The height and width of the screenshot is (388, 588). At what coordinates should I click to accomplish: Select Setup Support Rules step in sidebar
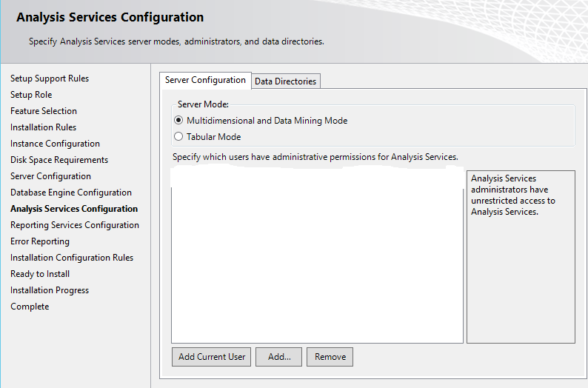tap(50, 78)
